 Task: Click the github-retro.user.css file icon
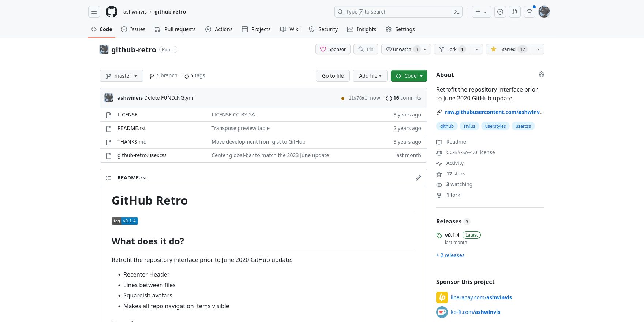pyautogui.click(x=109, y=156)
